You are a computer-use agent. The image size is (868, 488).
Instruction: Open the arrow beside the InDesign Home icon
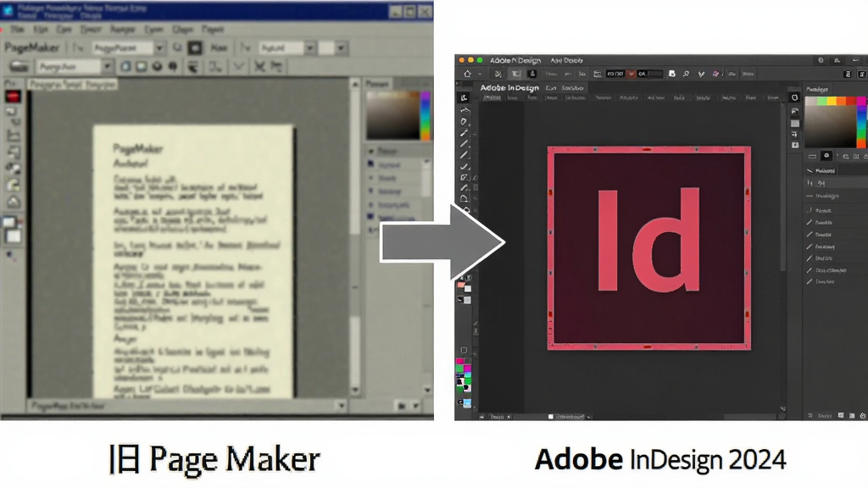[x=480, y=75]
